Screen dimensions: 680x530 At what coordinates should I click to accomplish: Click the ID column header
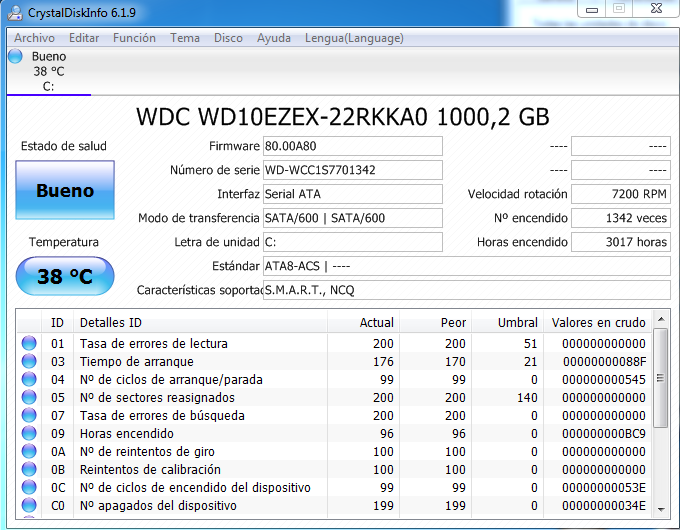tap(57, 323)
